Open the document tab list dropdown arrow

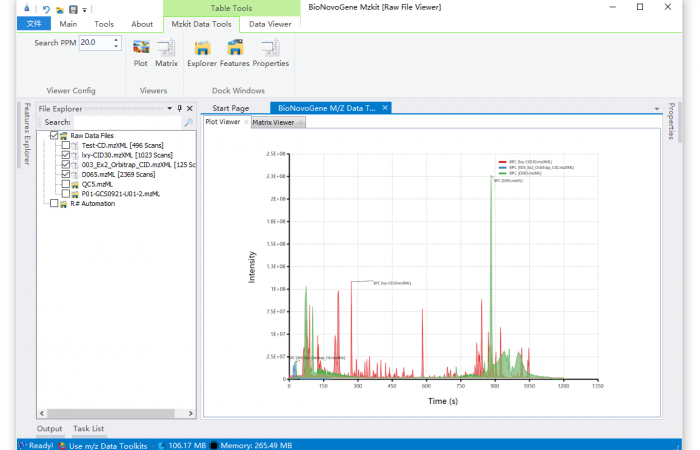[657, 108]
